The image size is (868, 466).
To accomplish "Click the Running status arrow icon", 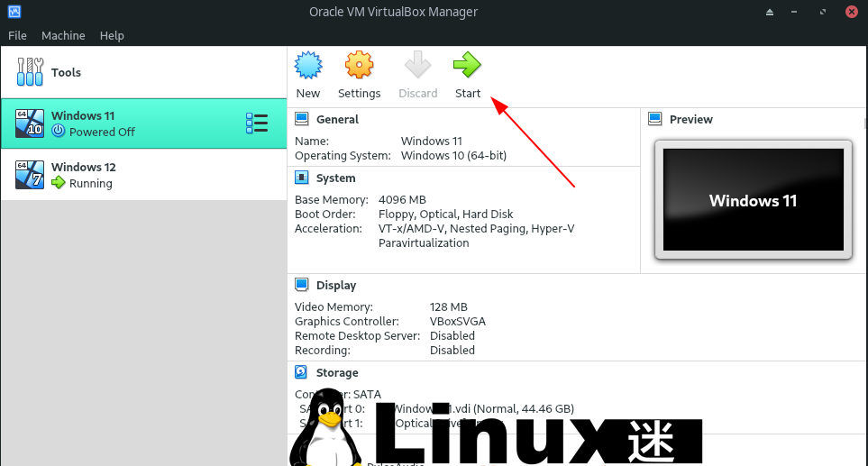I will pos(58,183).
